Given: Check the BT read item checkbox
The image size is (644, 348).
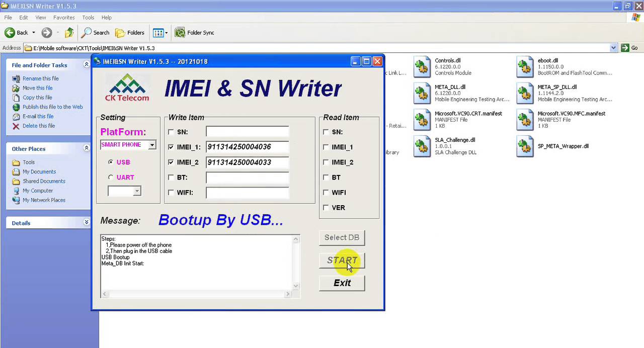Looking at the screenshot, I should (x=326, y=177).
